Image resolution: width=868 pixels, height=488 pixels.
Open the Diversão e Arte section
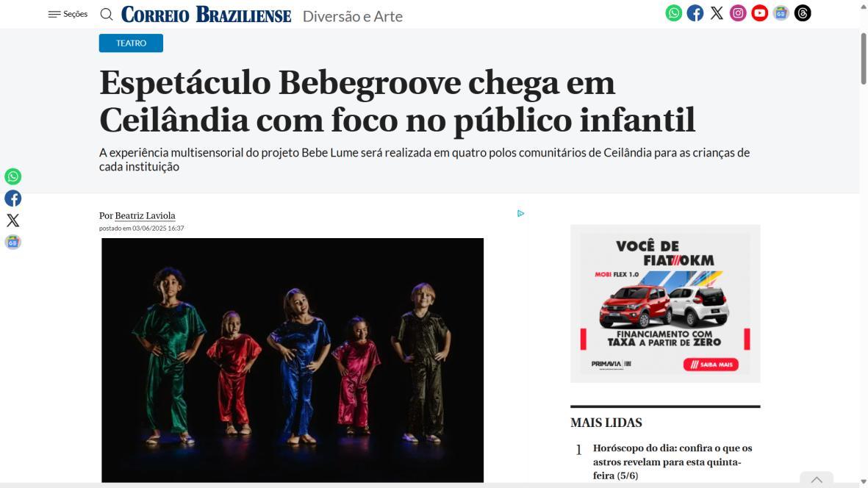(353, 16)
